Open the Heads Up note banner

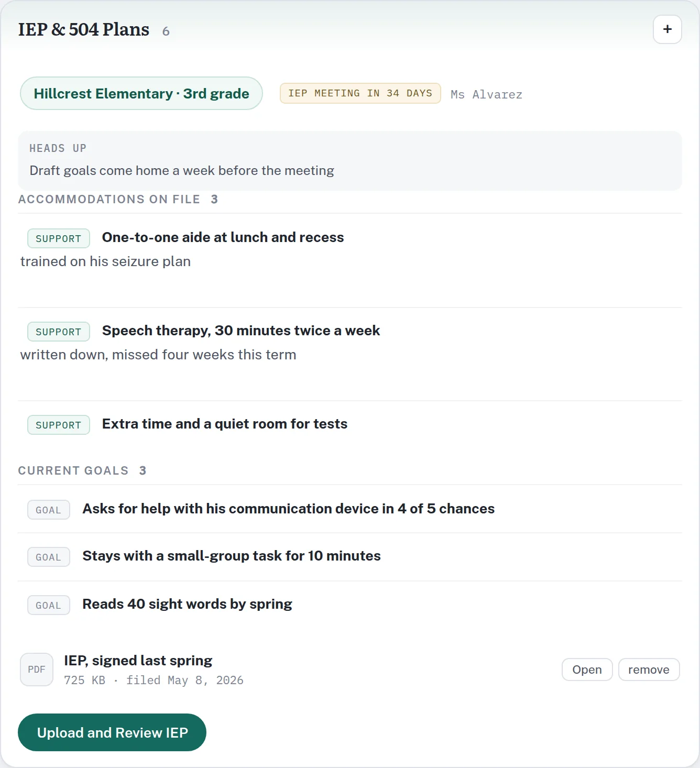pyautogui.click(x=350, y=160)
